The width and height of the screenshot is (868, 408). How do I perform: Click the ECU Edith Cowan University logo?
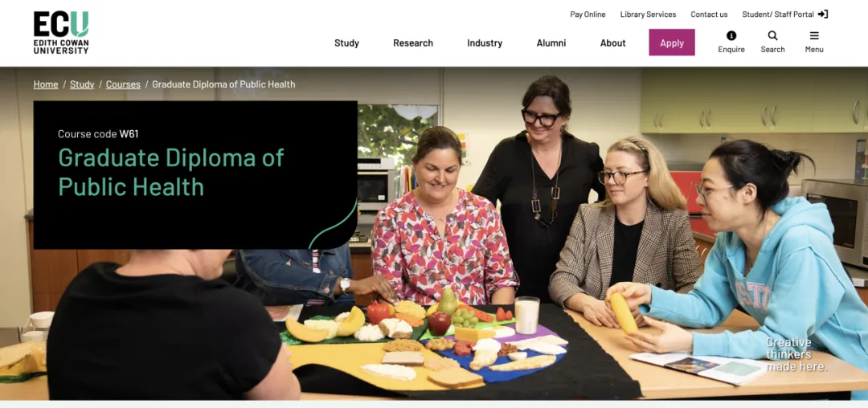[61, 33]
